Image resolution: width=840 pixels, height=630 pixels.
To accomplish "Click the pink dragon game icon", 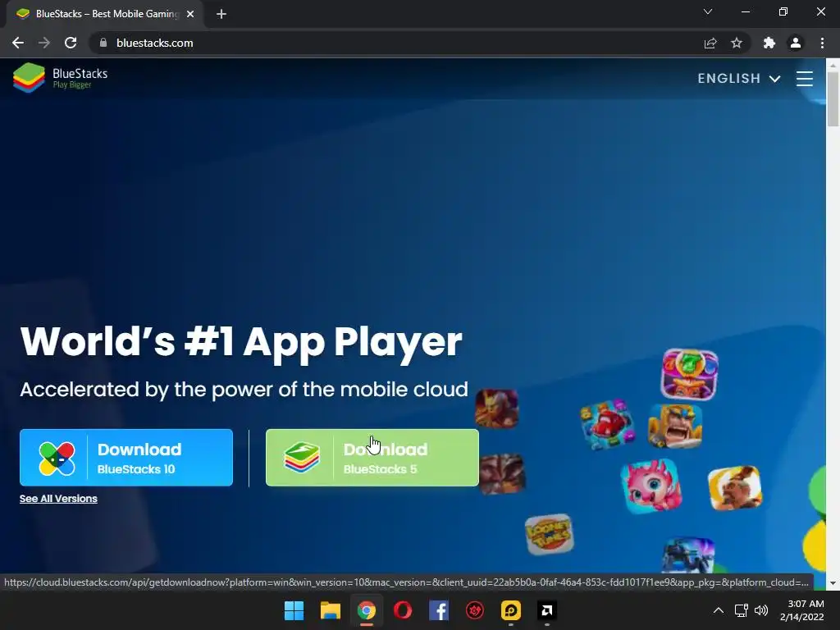I will 651,486.
